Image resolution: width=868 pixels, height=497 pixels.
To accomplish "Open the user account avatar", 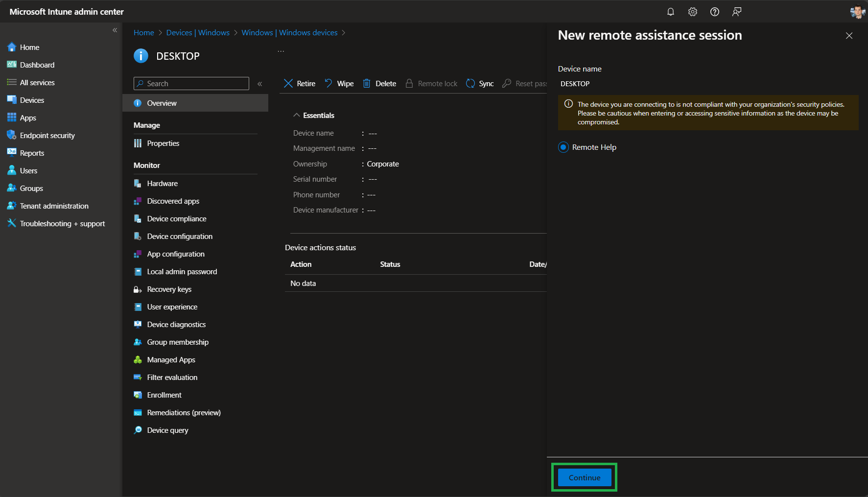I will [857, 12].
